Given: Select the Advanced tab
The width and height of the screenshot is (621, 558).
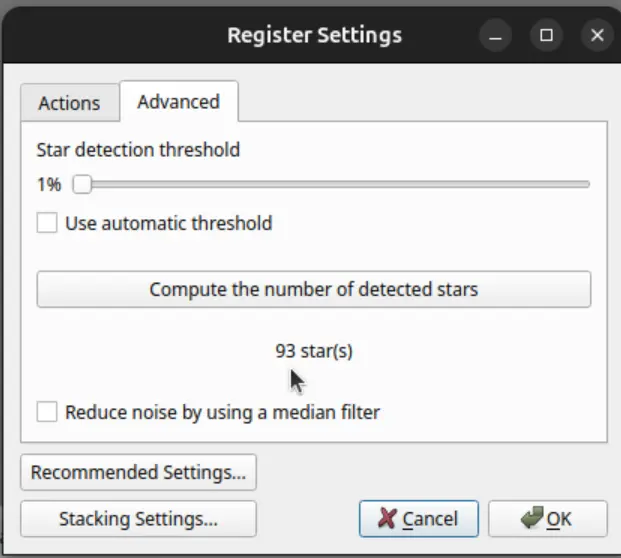Looking at the screenshot, I should [x=178, y=102].
